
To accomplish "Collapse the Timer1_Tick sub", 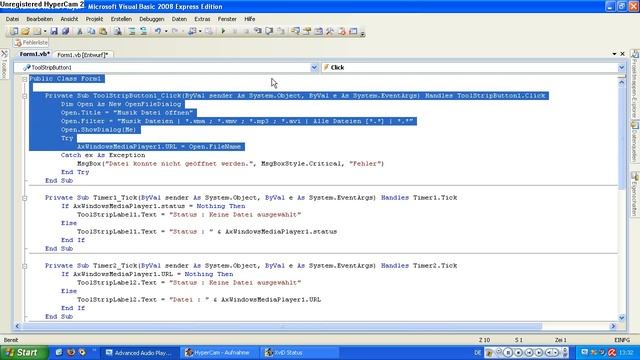I will pyautogui.click(x=24, y=198).
